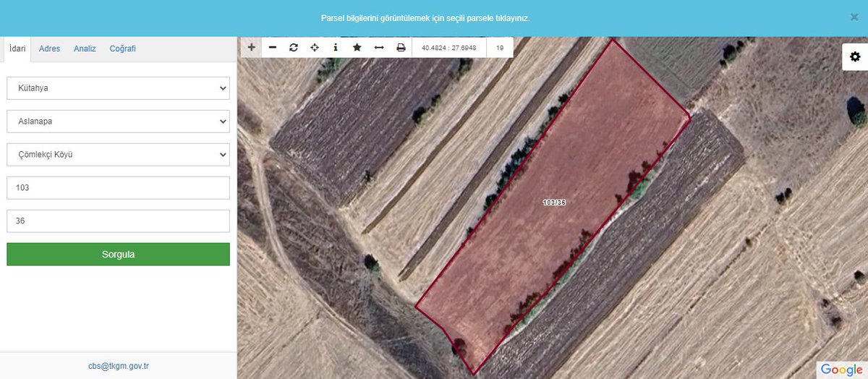868x379 pixels.
Task: Focus the block number field containing 103
Action: tap(118, 188)
